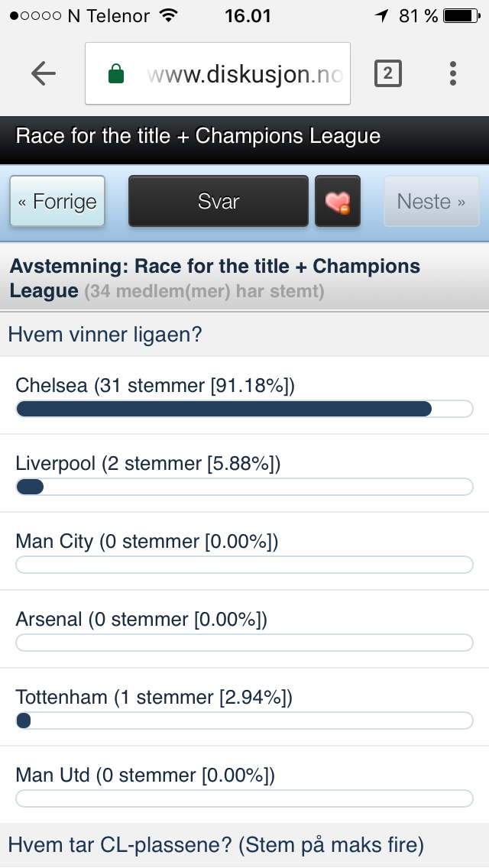This screenshot has height=868, width=489.
Task: Tap the battery indicator icon
Action: tap(461, 15)
